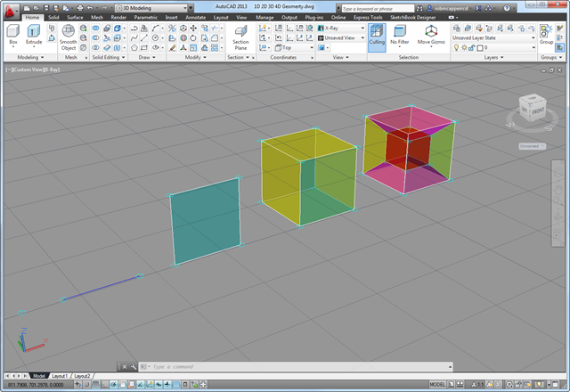Image resolution: width=570 pixels, height=392 pixels.
Task: Open the Layout1 tab
Action: pyautogui.click(x=60, y=376)
